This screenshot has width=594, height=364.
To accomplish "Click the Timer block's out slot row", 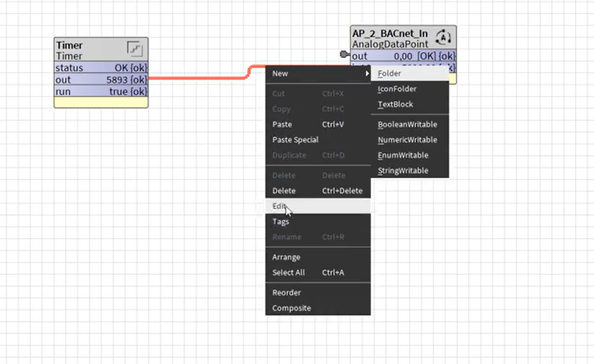I will coord(101,80).
